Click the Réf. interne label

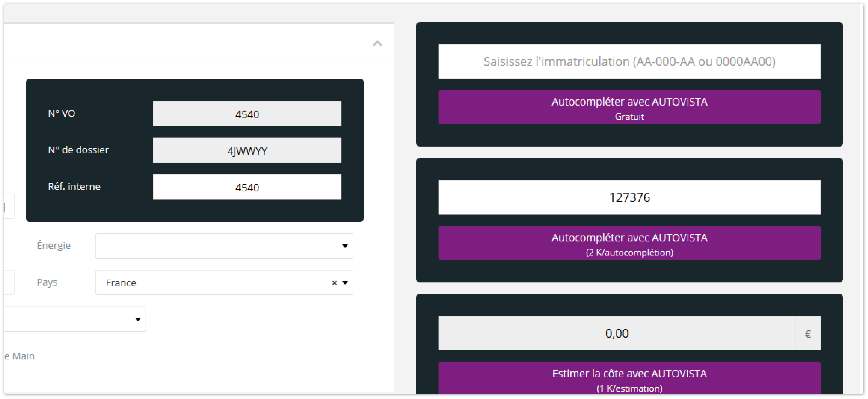(74, 187)
